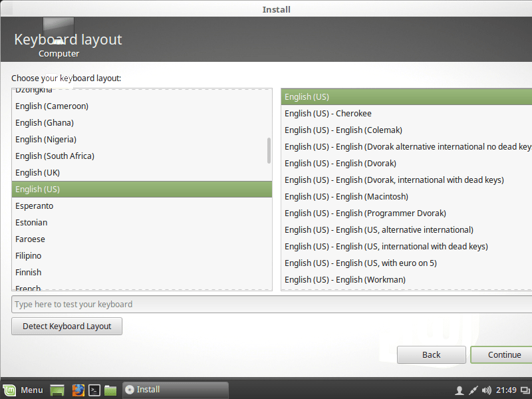
Task: Open the workspace display tray icon
Action: pos(525,390)
